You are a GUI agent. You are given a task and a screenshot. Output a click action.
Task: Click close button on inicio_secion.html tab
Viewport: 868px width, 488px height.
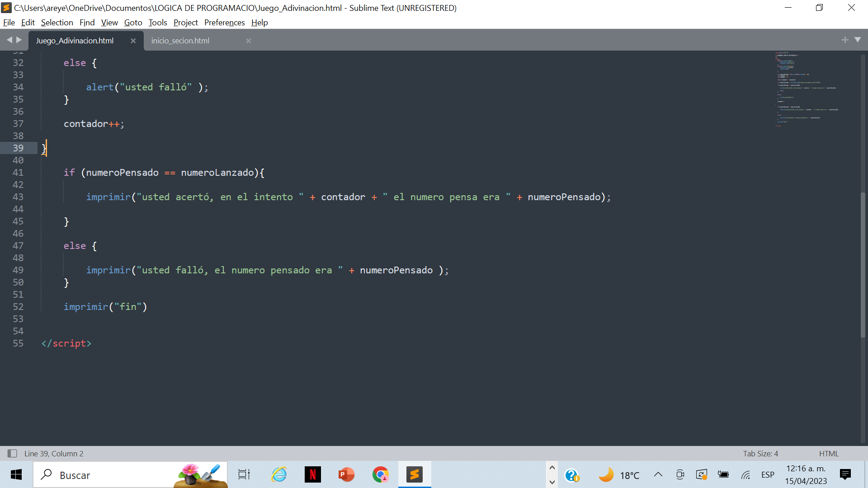coord(249,41)
